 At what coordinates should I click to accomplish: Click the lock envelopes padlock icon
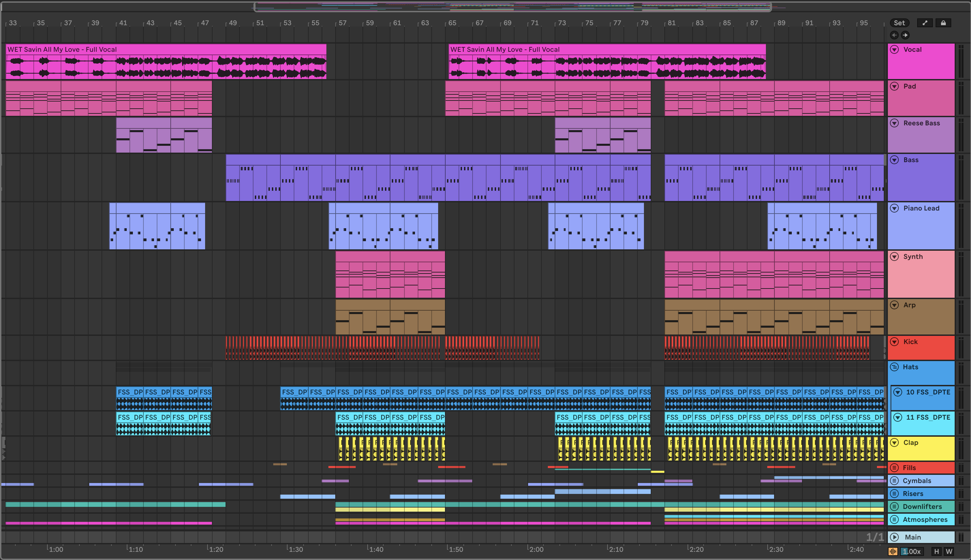coord(943,23)
